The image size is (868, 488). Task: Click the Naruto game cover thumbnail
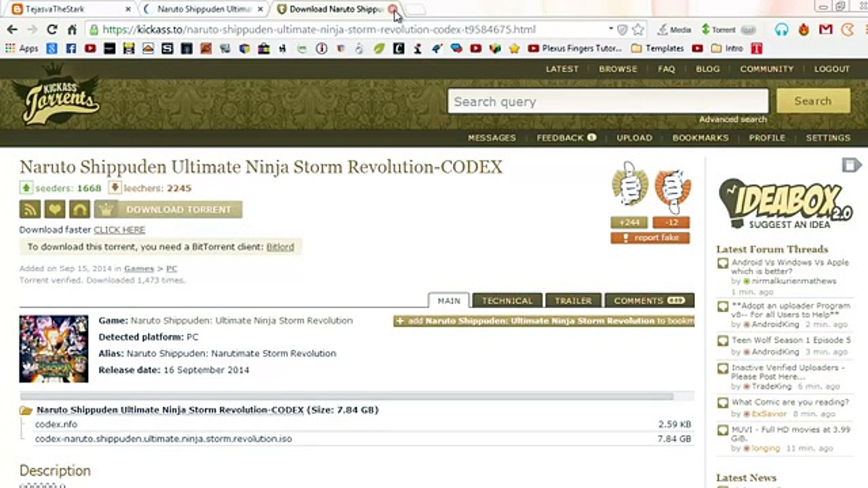[53, 349]
